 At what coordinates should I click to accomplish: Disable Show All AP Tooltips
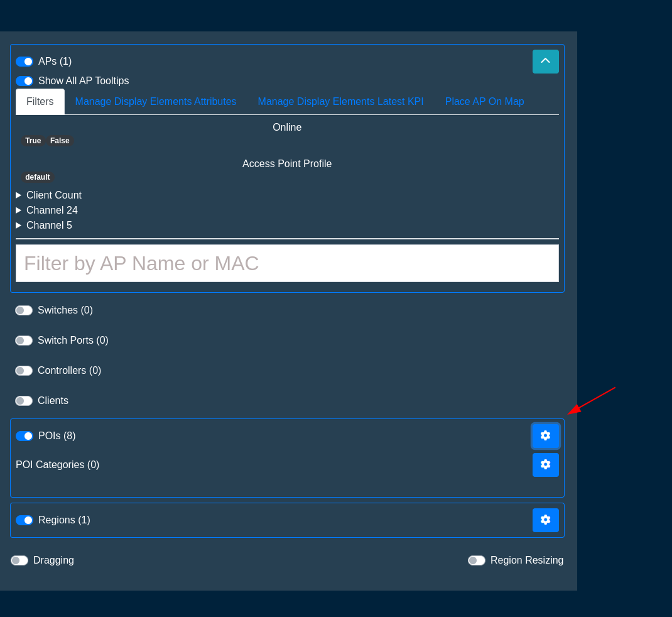(24, 81)
